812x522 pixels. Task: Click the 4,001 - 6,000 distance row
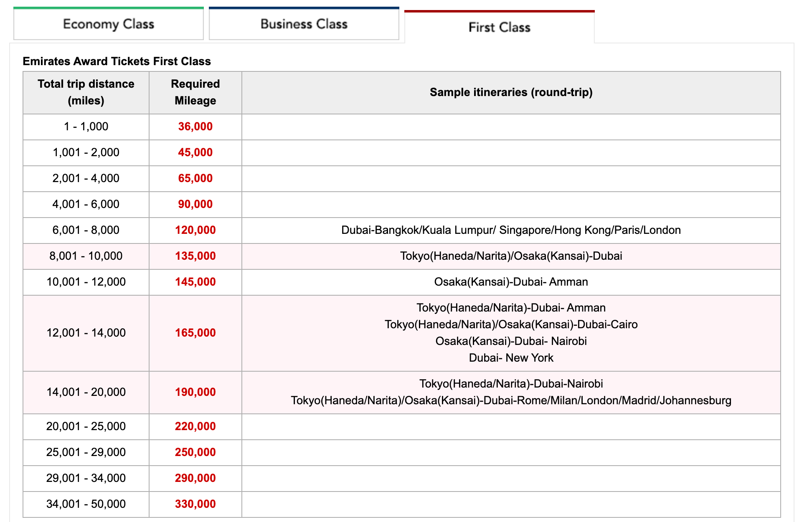(402, 204)
